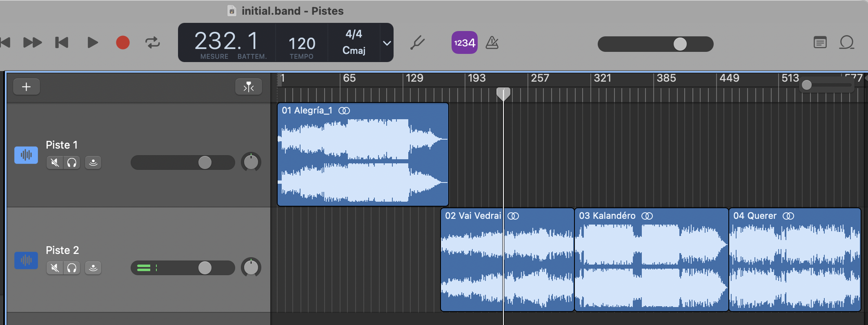
Task: Click the Record button
Action: pos(122,42)
